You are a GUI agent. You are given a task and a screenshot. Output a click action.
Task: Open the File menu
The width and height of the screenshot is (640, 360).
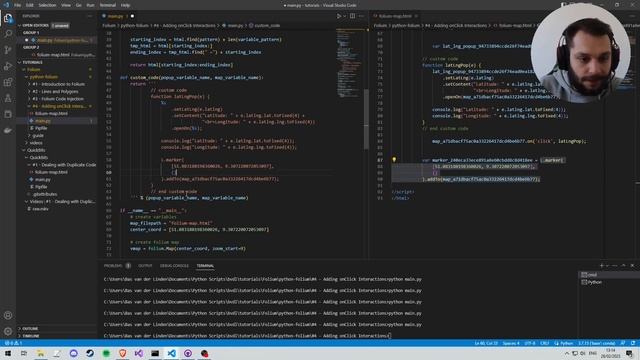18,5
